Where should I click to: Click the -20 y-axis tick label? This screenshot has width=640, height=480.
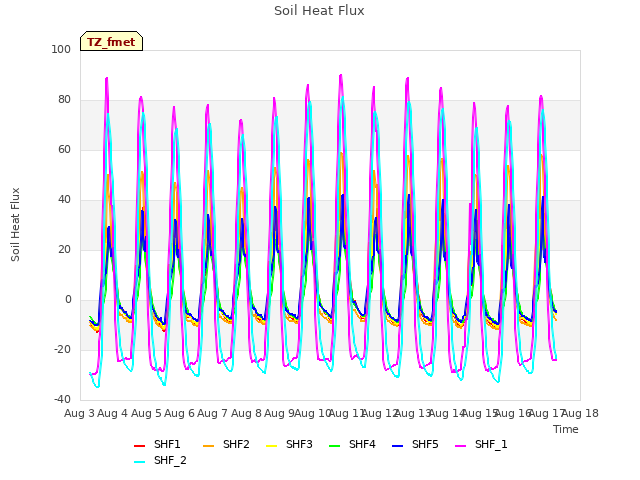coord(62,349)
